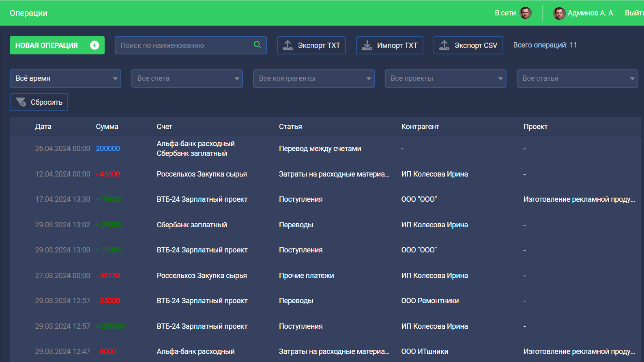Screen dimensions: 644x362
Task: Click the 29.03.2024 13:02 date cell
Action: pyautogui.click(x=62, y=225)
